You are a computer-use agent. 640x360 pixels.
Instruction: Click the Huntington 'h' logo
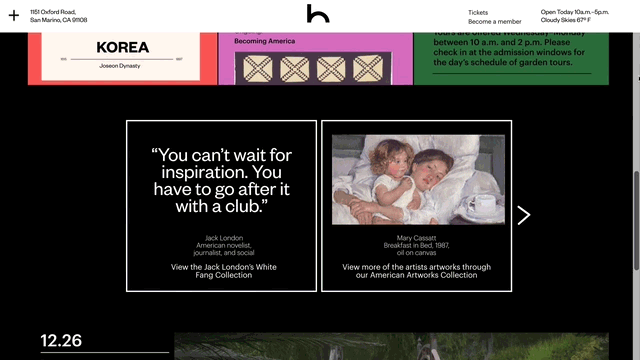318,13
